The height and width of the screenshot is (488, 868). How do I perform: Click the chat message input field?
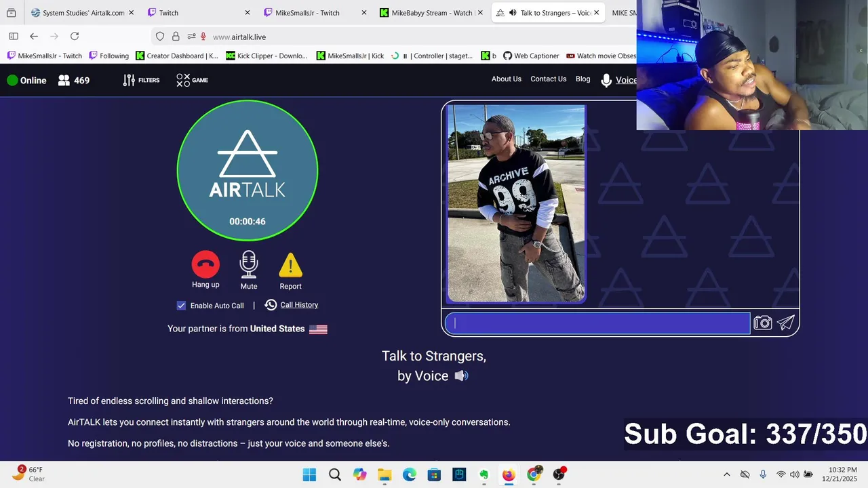(597, 323)
